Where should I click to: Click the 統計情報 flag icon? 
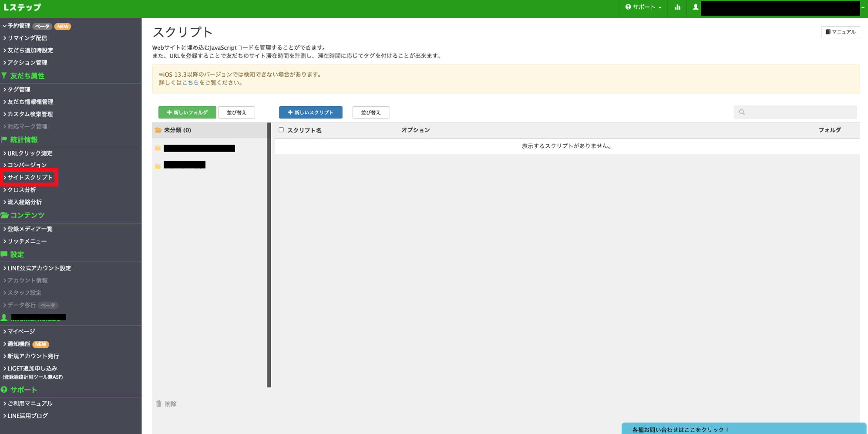click(4, 140)
